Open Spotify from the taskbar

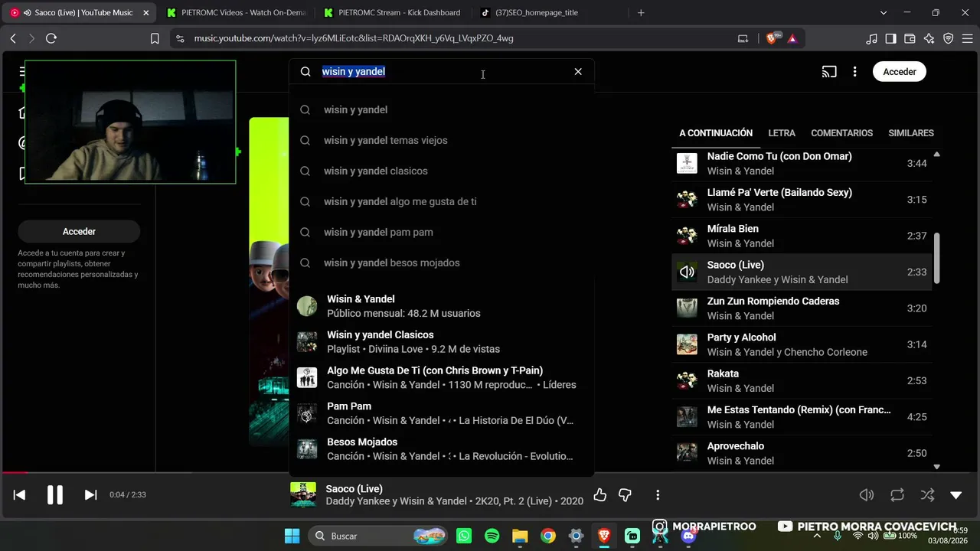pos(492,536)
